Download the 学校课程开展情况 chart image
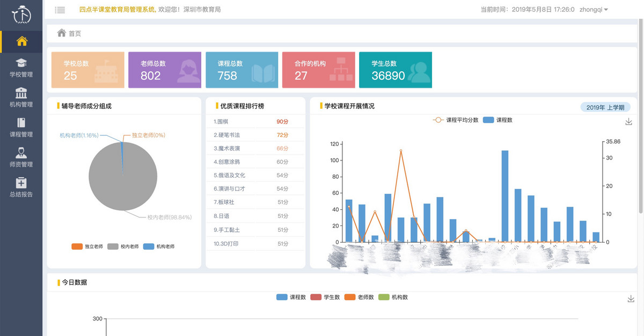 click(630, 122)
